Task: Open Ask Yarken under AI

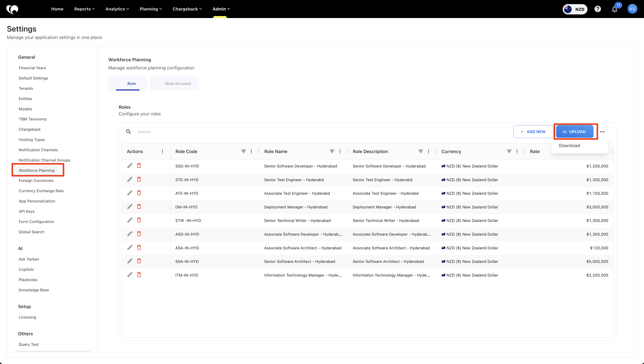Action: (29, 259)
